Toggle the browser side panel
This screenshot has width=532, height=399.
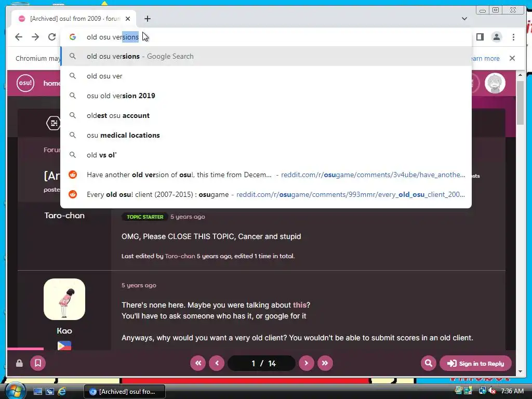click(x=480, y=37)
